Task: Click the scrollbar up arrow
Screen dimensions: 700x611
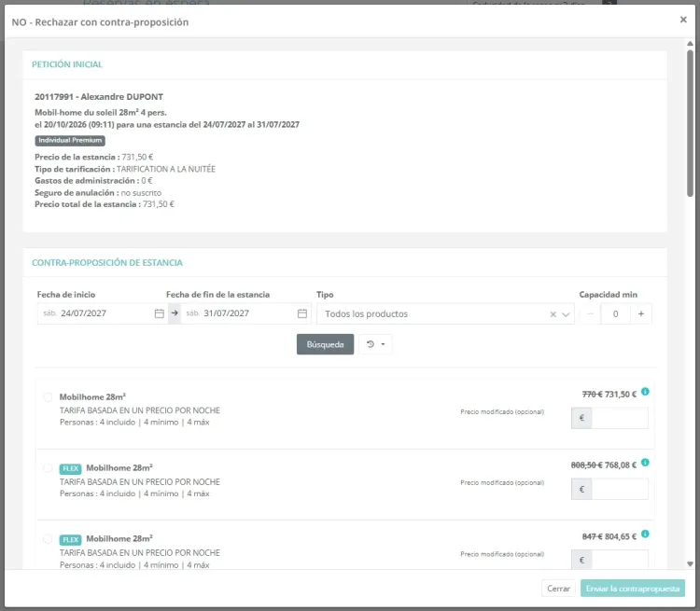Action: coord(690,44)
